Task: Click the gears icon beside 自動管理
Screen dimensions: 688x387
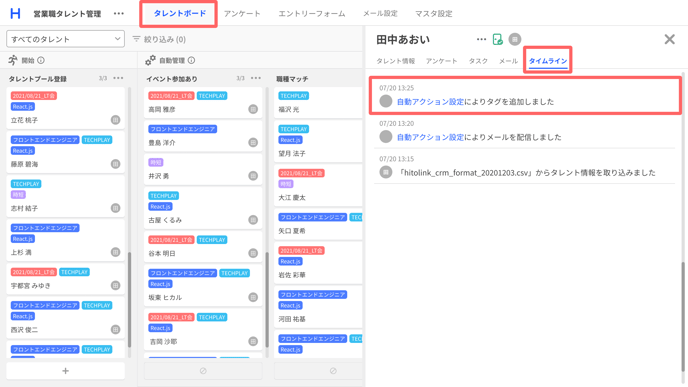Action: tap(150, 60)
